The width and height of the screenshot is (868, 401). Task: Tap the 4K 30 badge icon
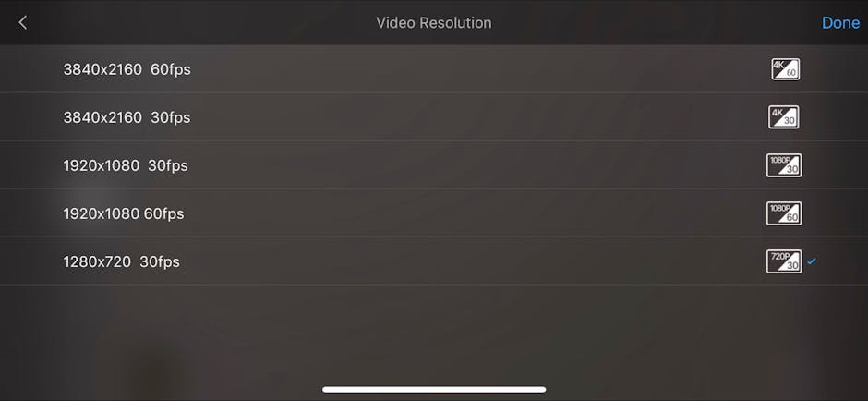[x=783, y=116]
